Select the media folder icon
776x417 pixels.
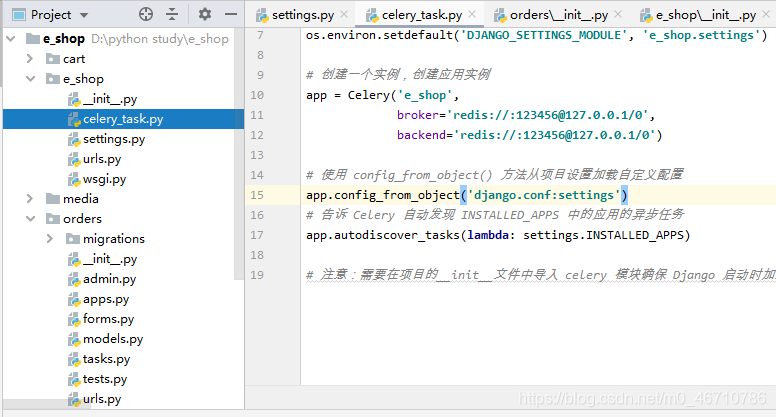point(52,199)
